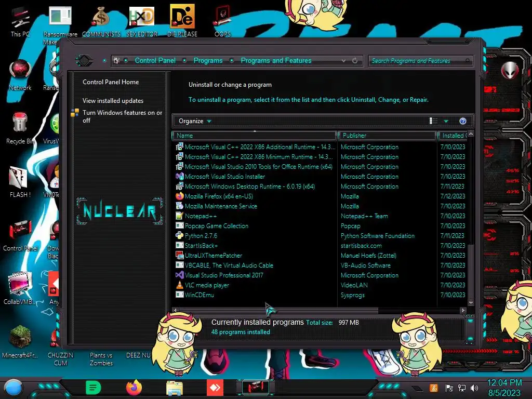The width and height of the screenshot is (532, 399).
Task: Open the help question mark icon
Action: pyautogui.click(x=463, y=121)
